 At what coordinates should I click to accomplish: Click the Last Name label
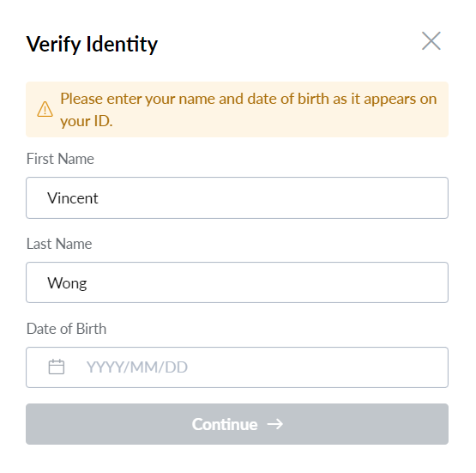[59, 244]
